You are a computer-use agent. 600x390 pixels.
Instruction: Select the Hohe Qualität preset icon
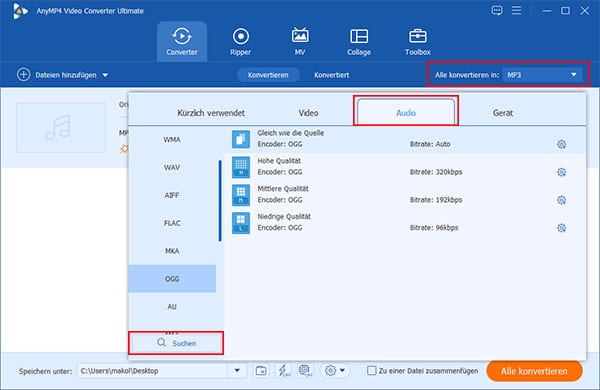pyautogui.click(x=241, y=167)
